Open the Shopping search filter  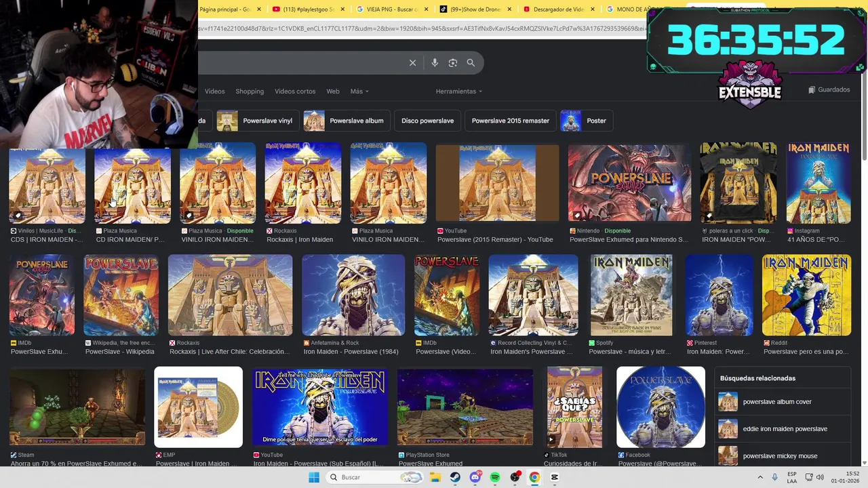(250, 91)
